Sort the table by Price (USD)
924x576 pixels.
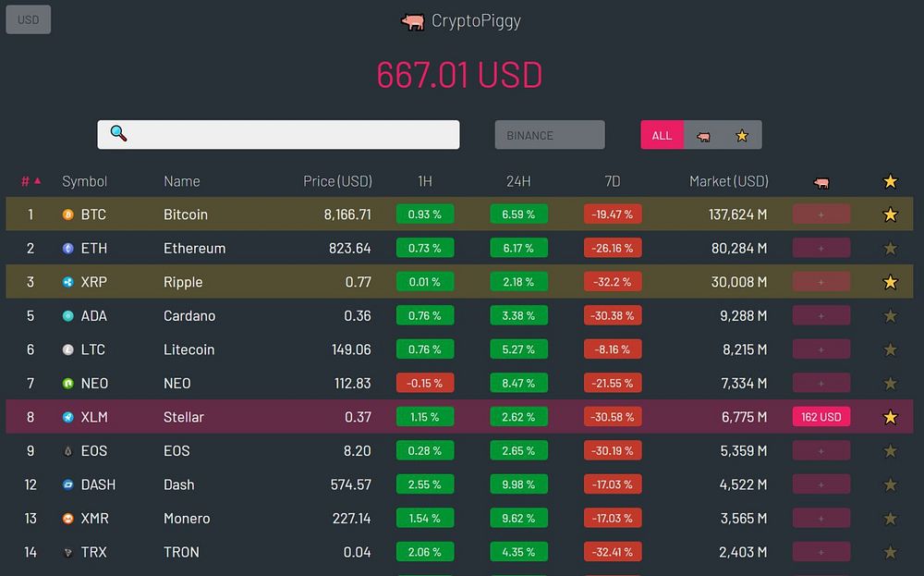click(337, 181)
